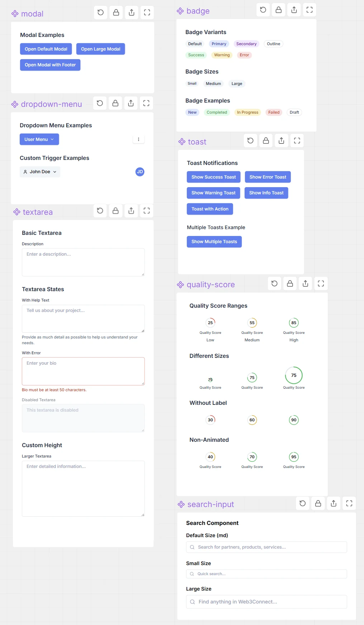Click the reset icon beside dropdown-menu title
This screenshot has height=625, width=364.
click(x=100, y=103)
